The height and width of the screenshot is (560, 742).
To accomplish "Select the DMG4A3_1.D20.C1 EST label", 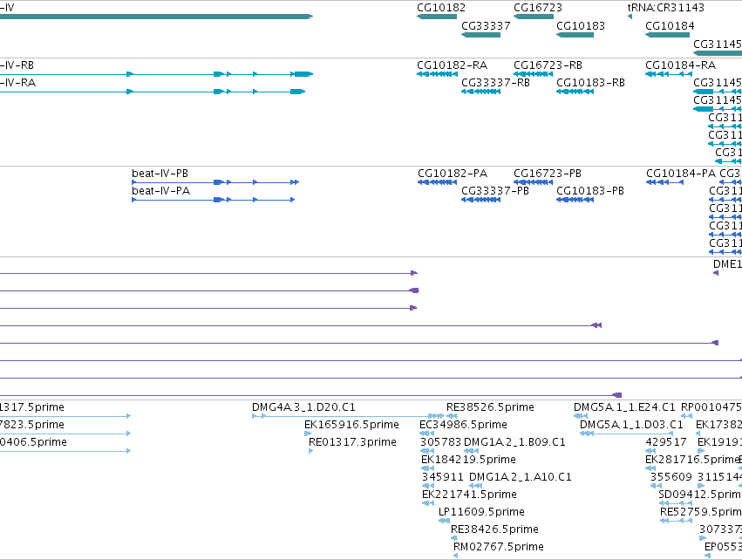I will tap(303, 407).
